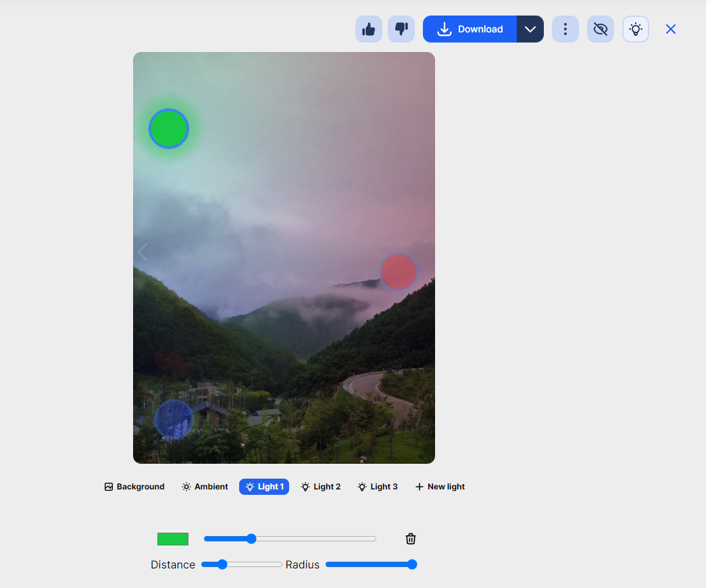The width and height of the screenshot is (708, 588).
Task: Open the Background tab
Action: pyautogui.click(x=134, y=487)
